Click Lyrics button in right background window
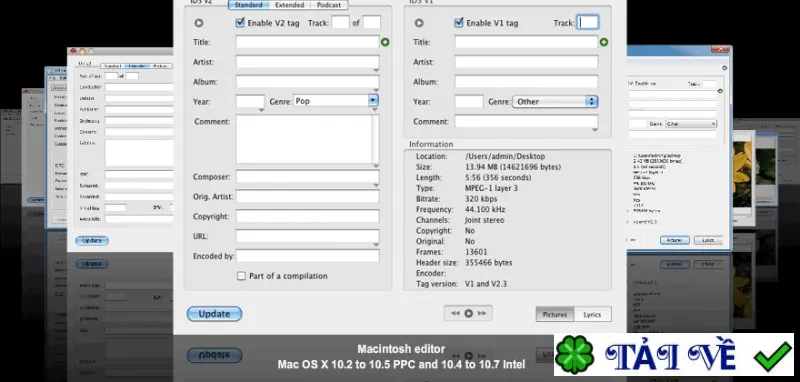 pyautogui.click(x=708, y=240)
